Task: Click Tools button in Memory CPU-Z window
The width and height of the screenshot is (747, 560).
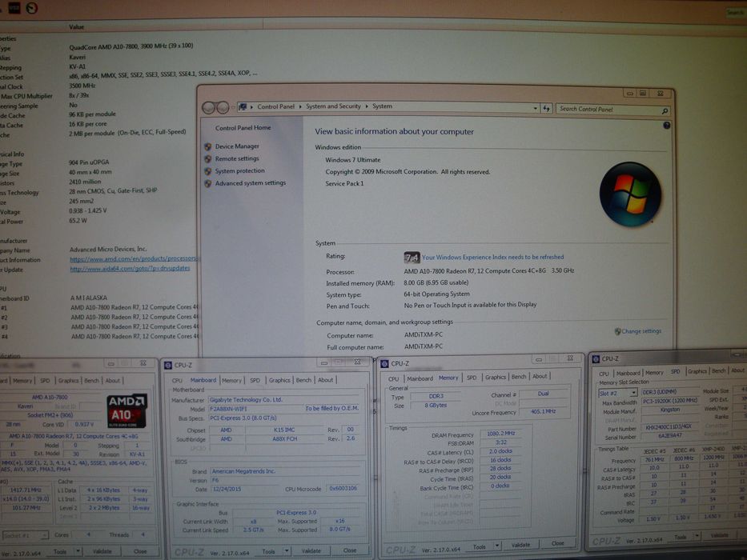Action: click(480, 546)
